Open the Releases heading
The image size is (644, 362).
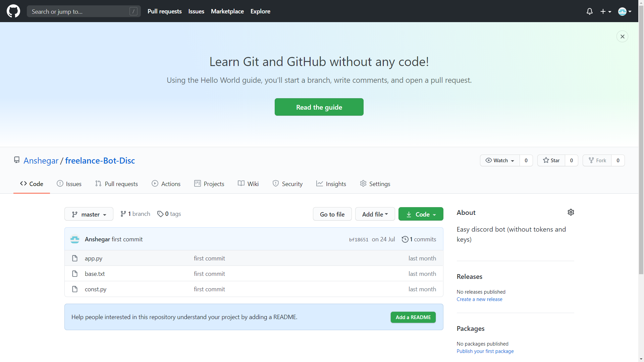pyautogui.click(x=469, y=277)
